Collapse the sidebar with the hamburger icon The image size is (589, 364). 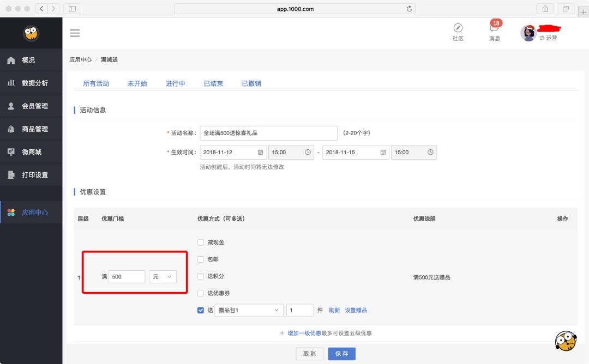click(75, 33)
